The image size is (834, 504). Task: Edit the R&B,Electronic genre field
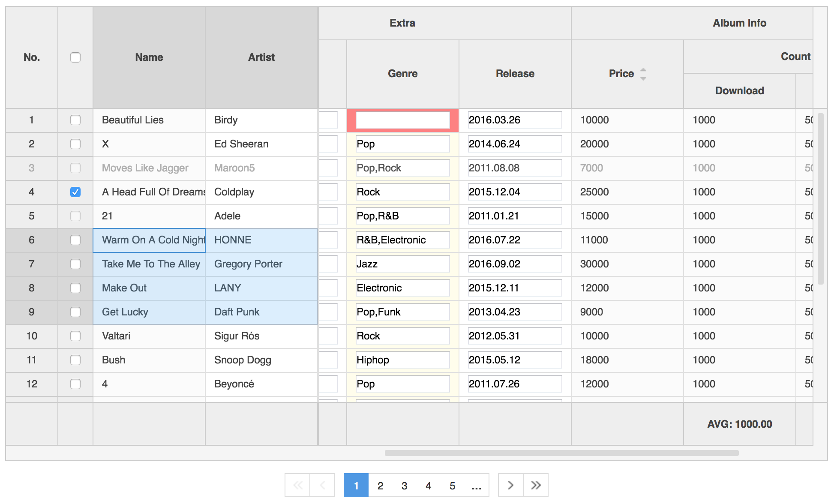point(403,240)
